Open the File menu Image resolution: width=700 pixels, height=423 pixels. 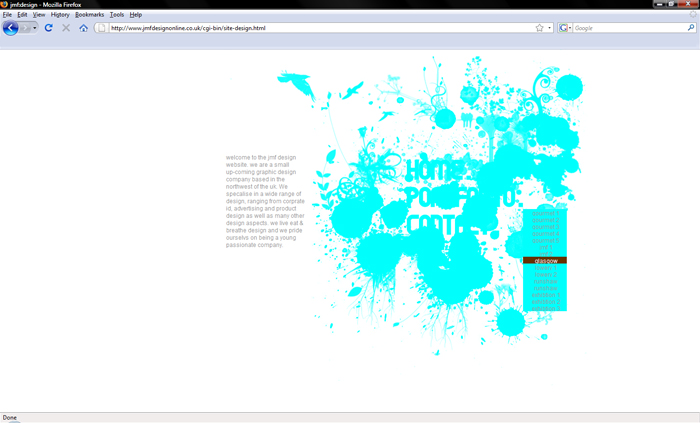(7, 15)
